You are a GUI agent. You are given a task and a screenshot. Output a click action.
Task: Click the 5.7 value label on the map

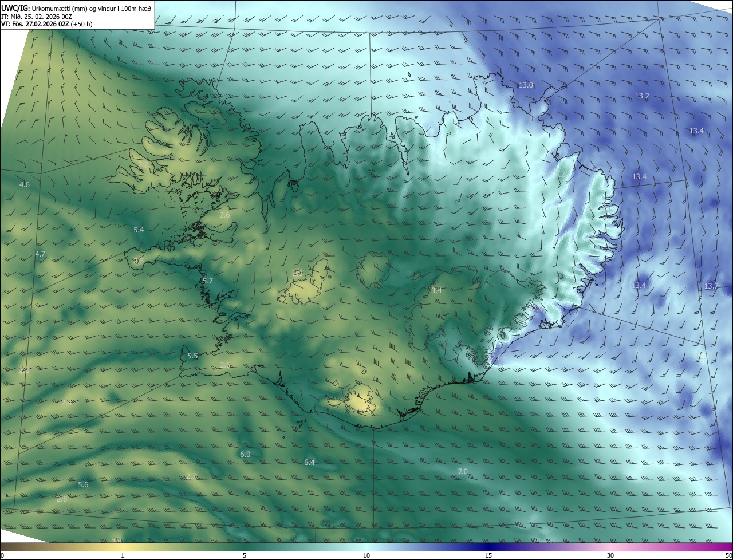point(208,281)
